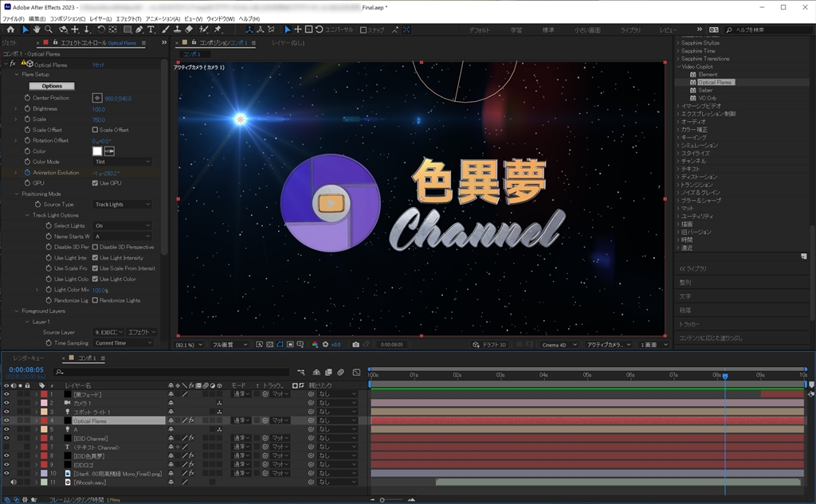Image resolution: width=816 pixels, height=504 pixels.
Task: Mute the Whoosh.wav layer audio toggle
Action: point(14,483)
